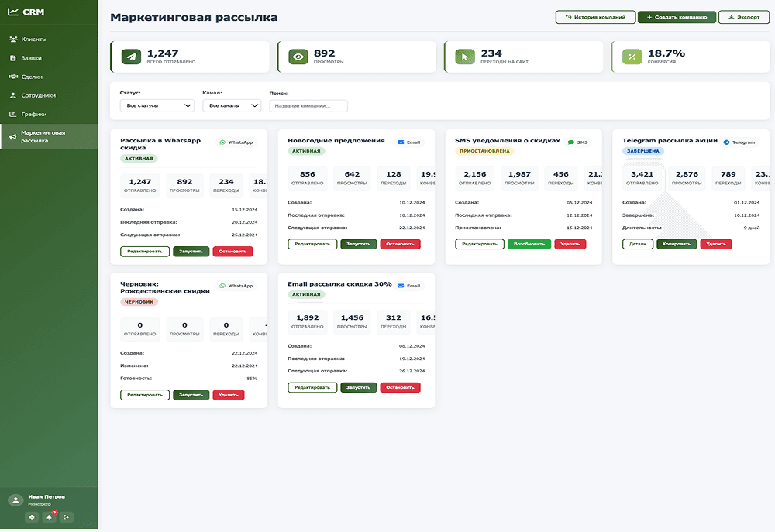This screenshot has width=775, height=532.
Task: Open settings via the gear icon
Action: tap(32, 517)
